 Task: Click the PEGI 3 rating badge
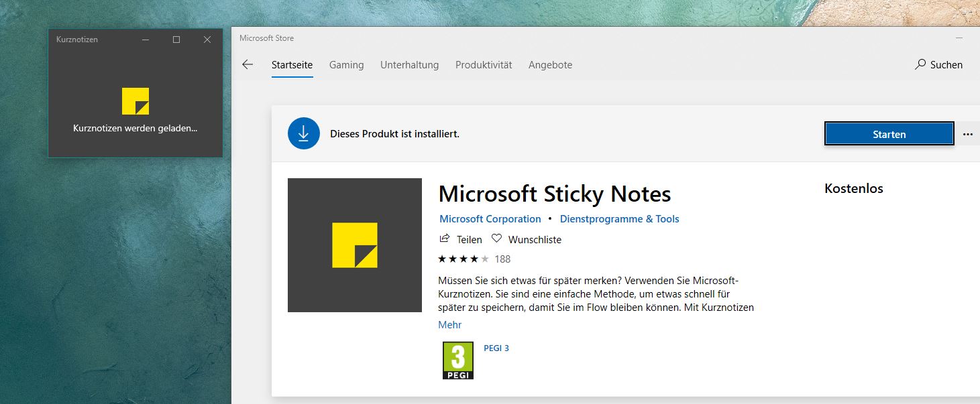point(458,360)
